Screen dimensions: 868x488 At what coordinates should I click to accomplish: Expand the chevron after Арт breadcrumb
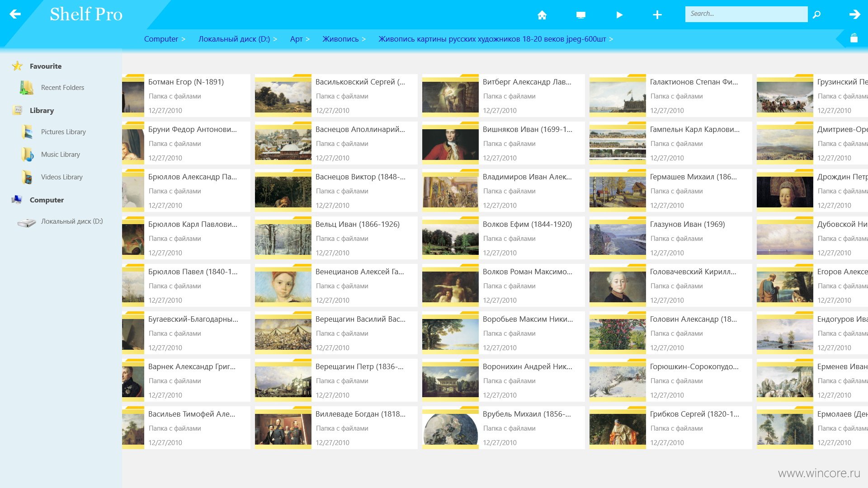click(308, 39)
